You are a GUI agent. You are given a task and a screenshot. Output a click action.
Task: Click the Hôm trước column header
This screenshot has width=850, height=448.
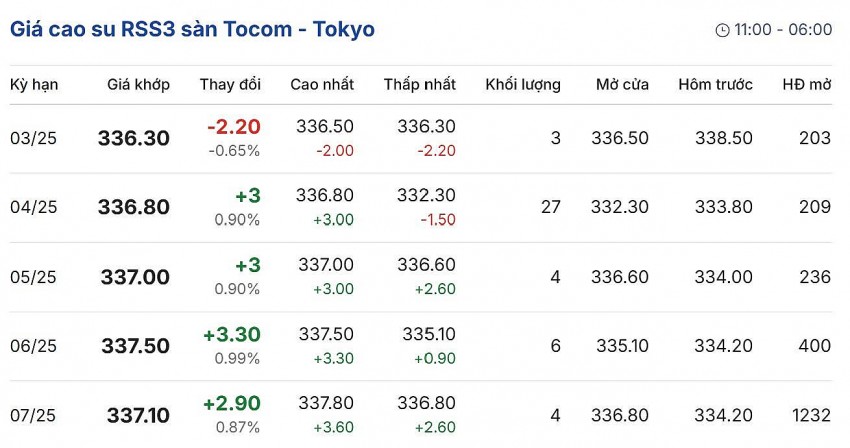tap(715, 85)
